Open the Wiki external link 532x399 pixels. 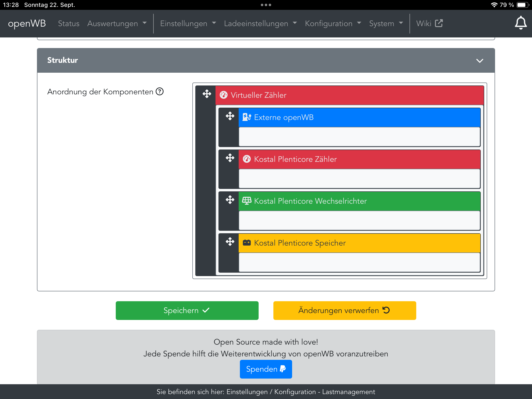click(429, 23)
